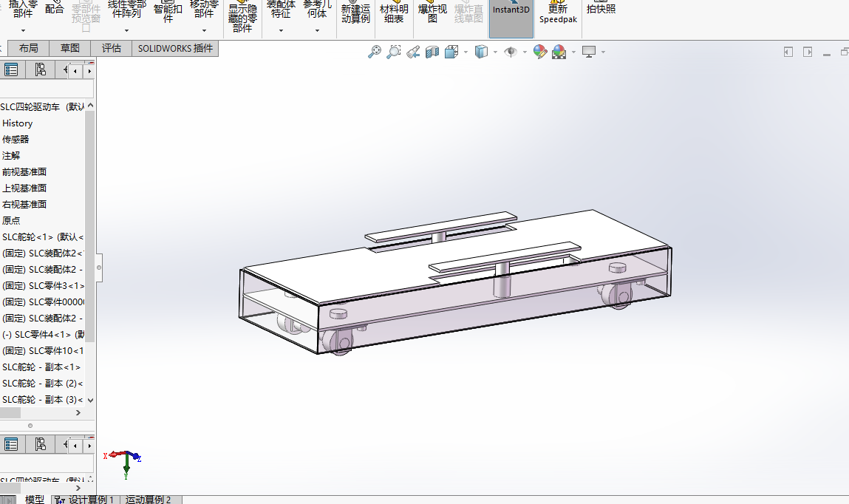Click 材料明细表 (Bill of Materials)
Screen dimensions: 849x504
point(394,12)
